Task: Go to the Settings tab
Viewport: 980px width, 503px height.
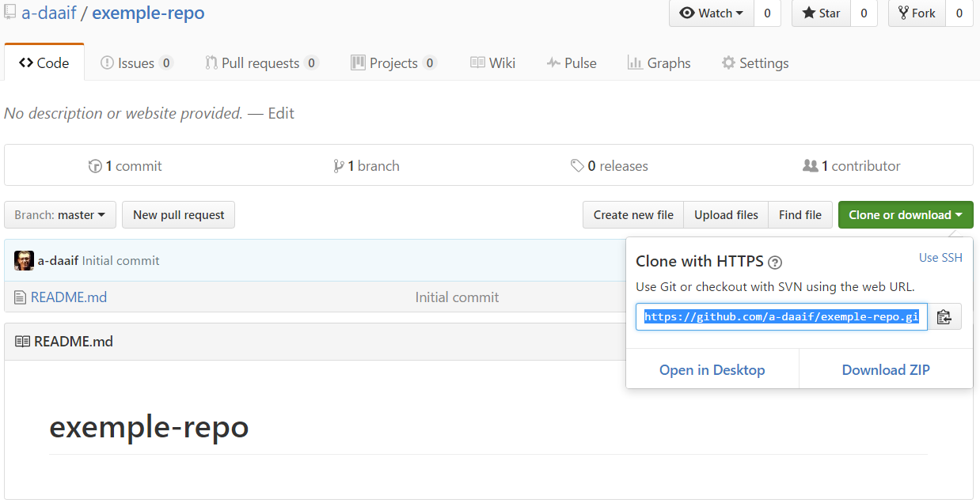Action: tap(754, 63)
